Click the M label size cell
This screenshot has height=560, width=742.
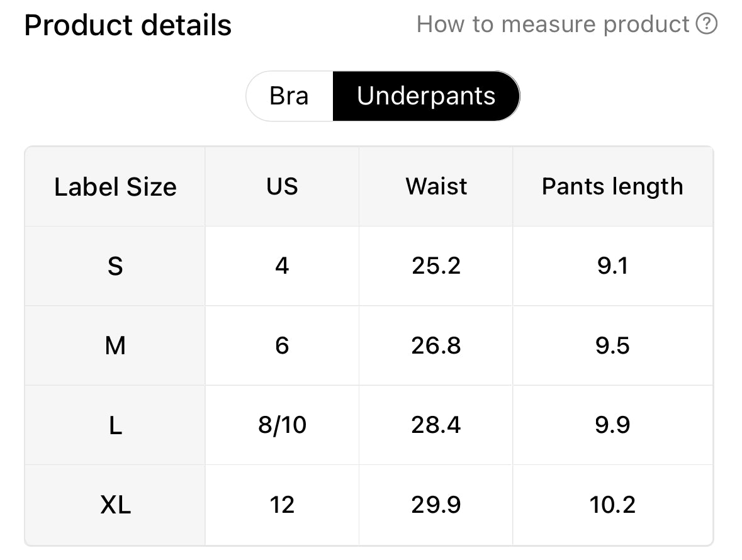(115, 345)
